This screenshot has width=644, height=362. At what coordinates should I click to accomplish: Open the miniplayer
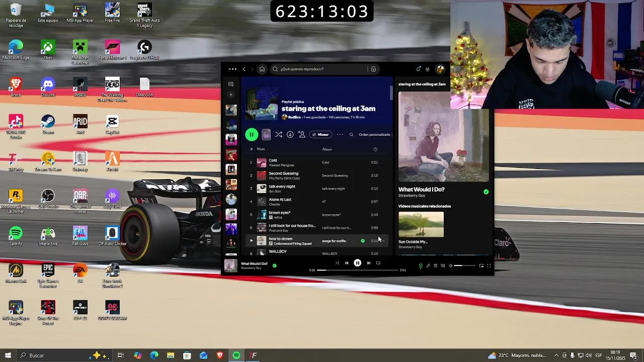coord(481,265)
